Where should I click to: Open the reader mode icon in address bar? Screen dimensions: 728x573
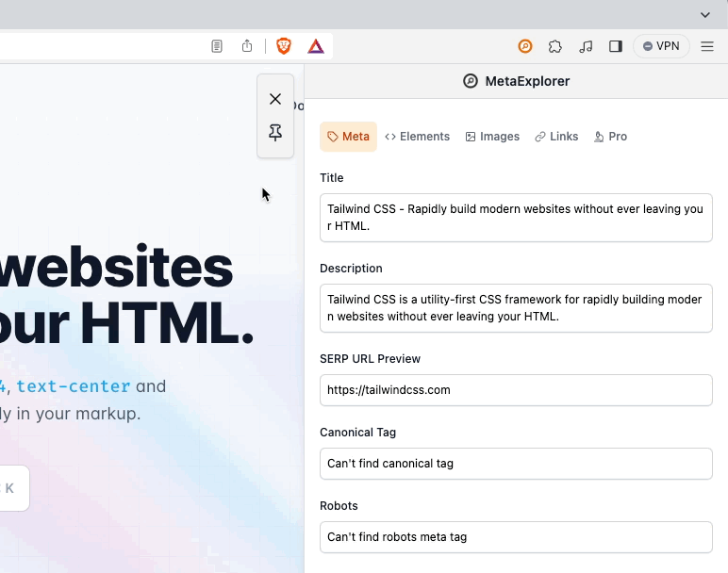tap(216, 46)
